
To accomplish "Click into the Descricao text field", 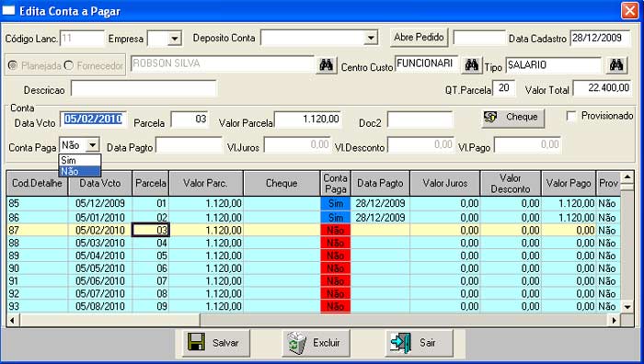I will pos(144,88).
